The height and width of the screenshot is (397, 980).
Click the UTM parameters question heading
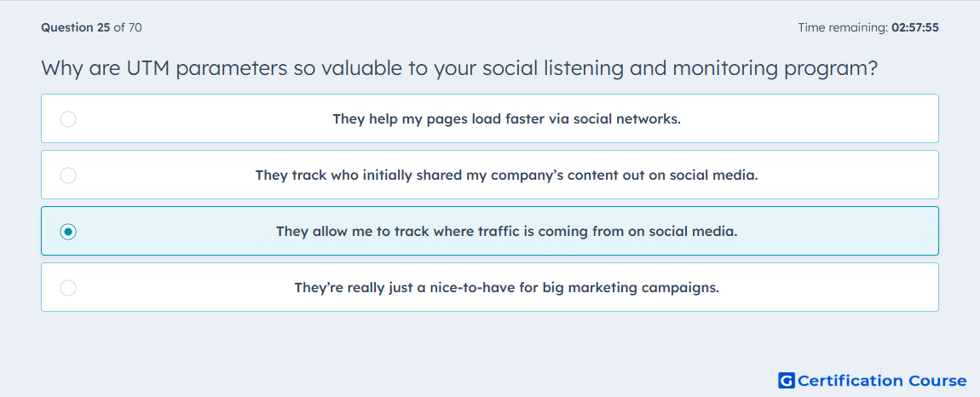[x=459, y=69]
